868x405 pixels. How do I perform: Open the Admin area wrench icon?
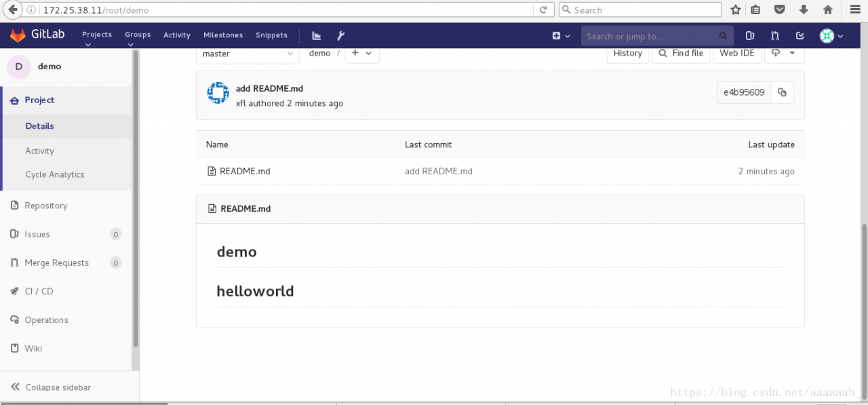[x=341, y=35]
